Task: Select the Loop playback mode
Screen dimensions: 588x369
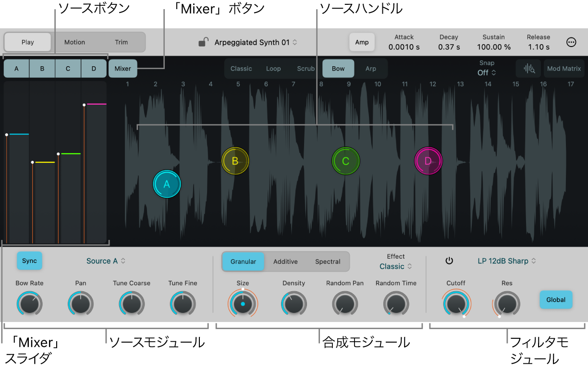Action: coord(273,69)
